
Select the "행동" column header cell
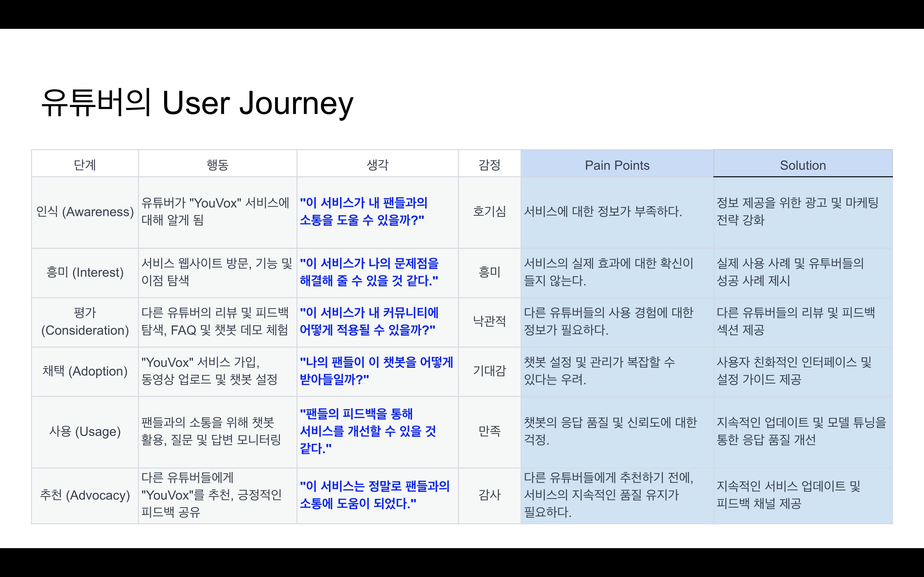[x=218, y=163]
